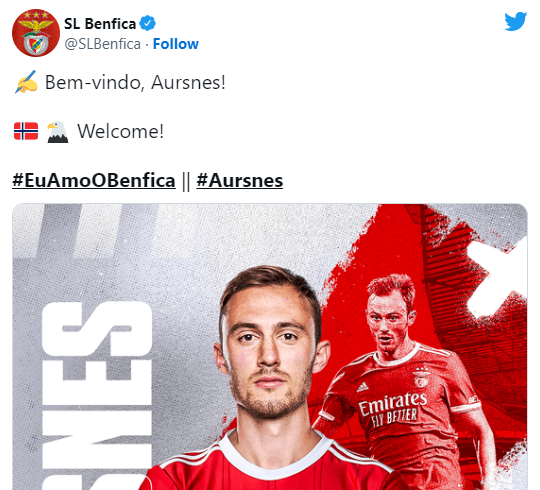Click the Twitter bird logo
This screenshot has width=540, height=490.
(516, 21)
